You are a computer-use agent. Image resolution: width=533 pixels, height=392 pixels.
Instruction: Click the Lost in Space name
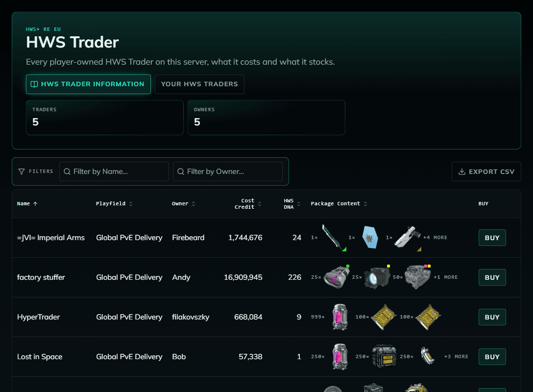(x=40, y=357)
